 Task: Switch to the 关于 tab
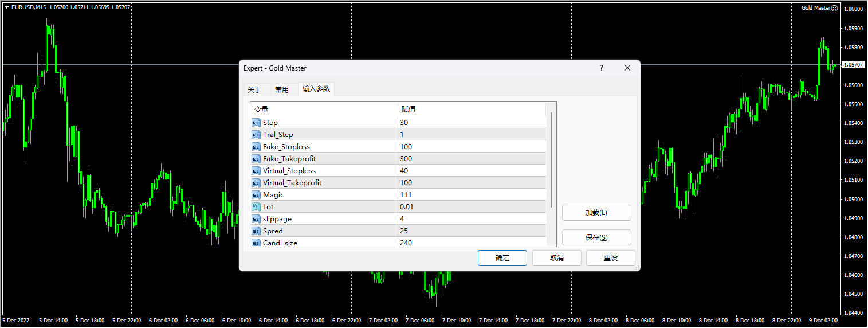(254, 89)
